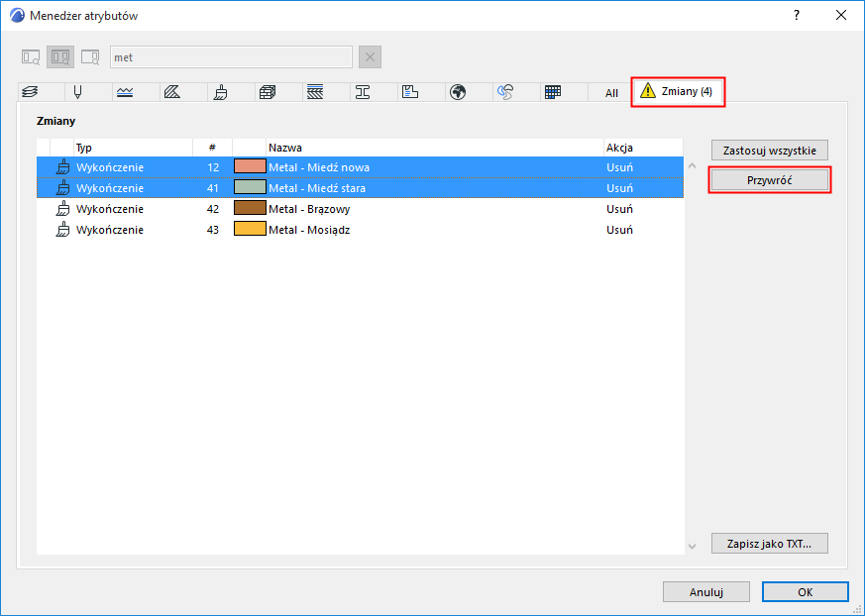This screenshot has width=865, height=616.
Task: Click index number 43 cell
Action: (213, 230)
